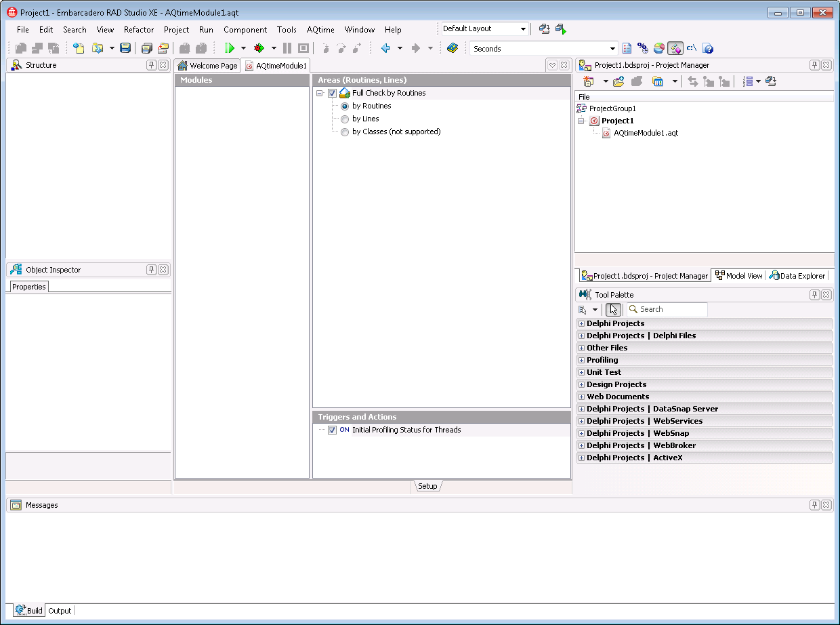This screenshot has width=840, height=625.
Task: Expand the Web Documents palette category
Action: click(581, 397)
